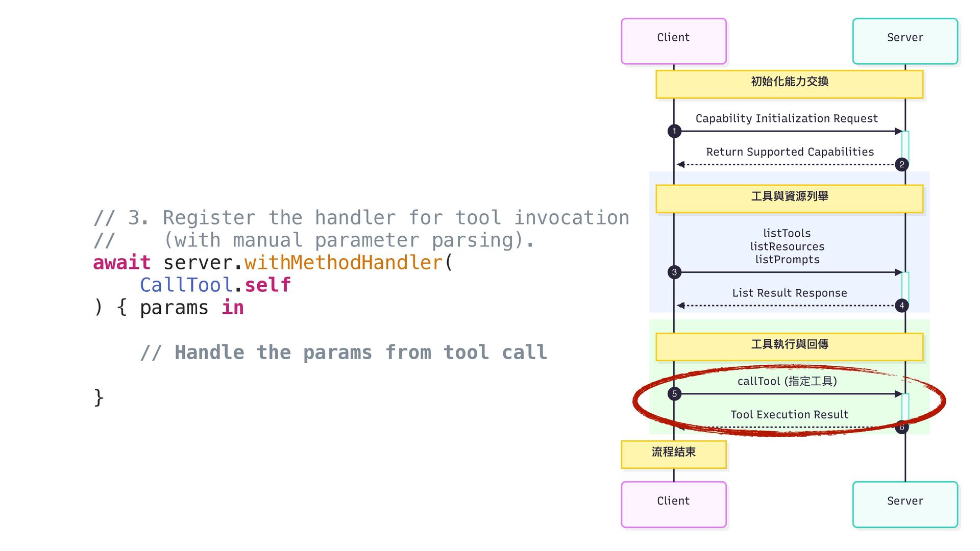The height and width of the screenshot is (551, 980).
Task: Click sequence number circle 4 on the Server lifeline
Action: point(902,306)
